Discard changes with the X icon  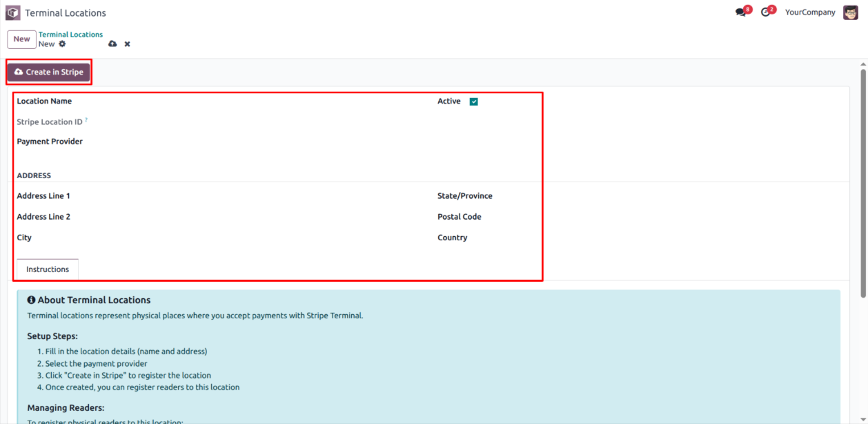127,44
